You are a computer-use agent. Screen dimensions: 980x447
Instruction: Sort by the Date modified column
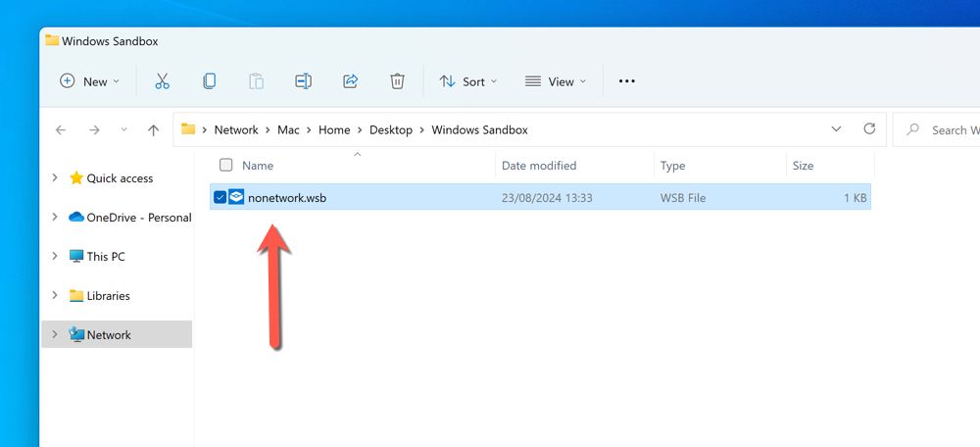tap(539, 166)
